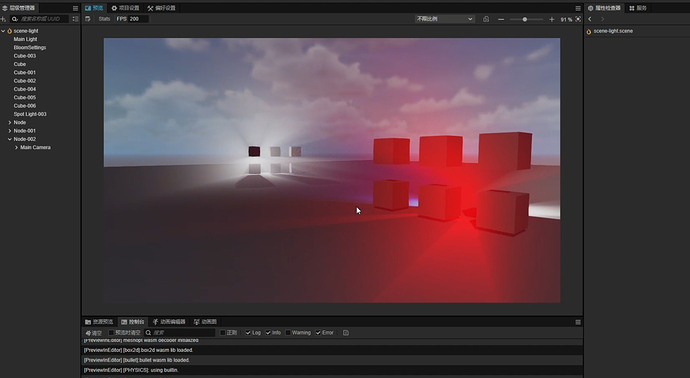This screenshot has height=378, width=690.
Task: Adjust the preview zoom slider
Action: coord(526,19)
